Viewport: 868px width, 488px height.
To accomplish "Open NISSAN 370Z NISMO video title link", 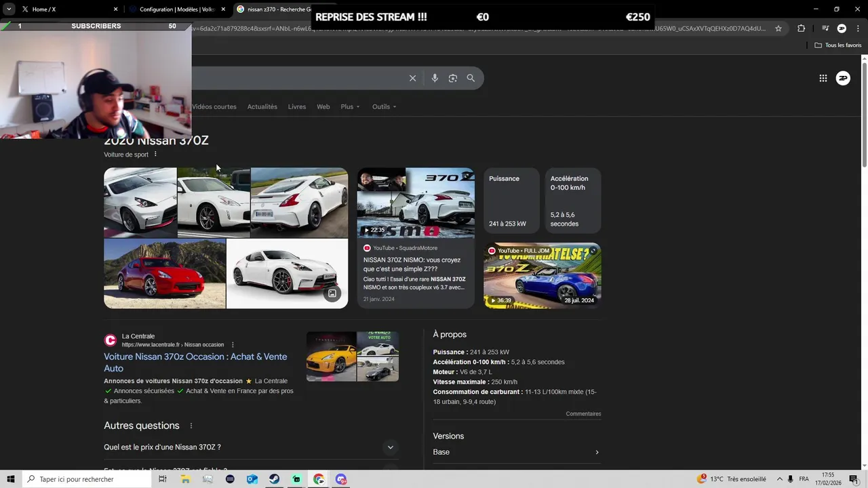I will coord(412,264).
